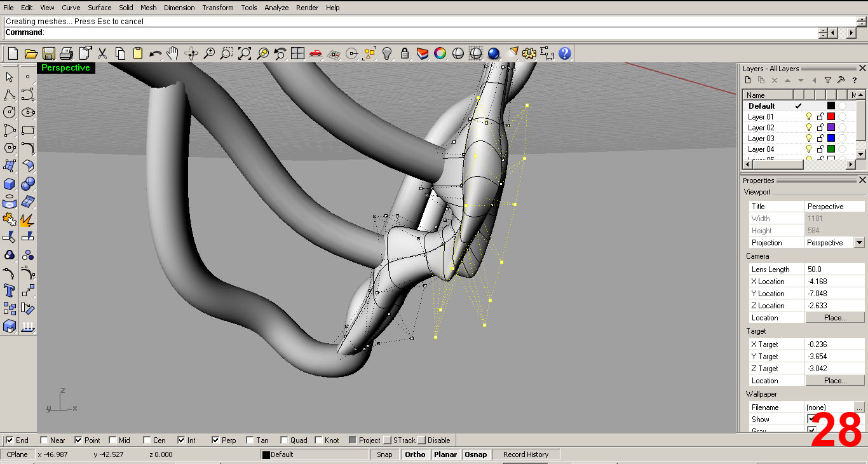
Task: Open the File menu
Action: pos(8,8)
